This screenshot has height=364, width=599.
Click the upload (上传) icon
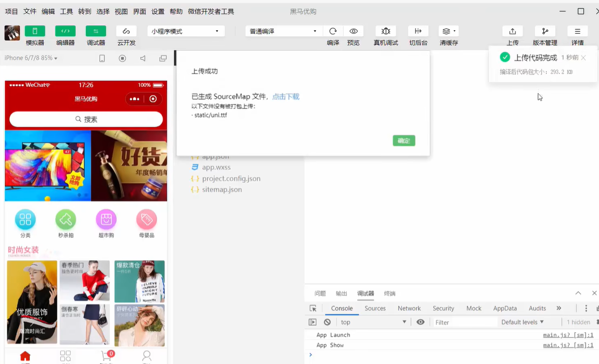click(513, 31)
